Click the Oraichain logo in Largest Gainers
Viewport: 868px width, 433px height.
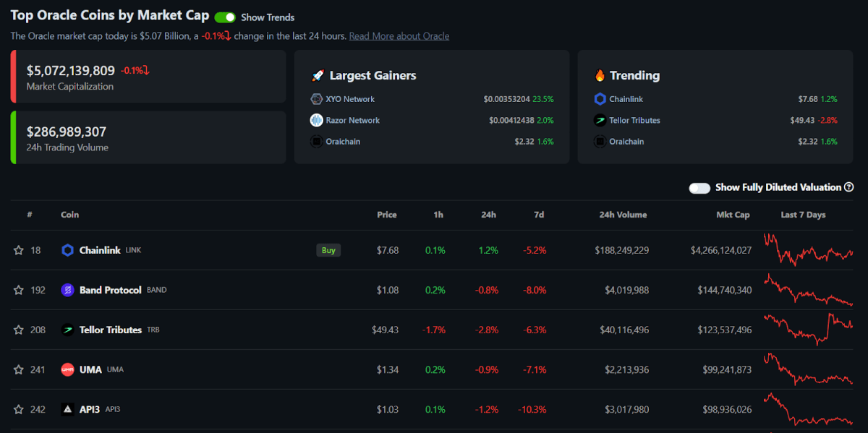316,142
